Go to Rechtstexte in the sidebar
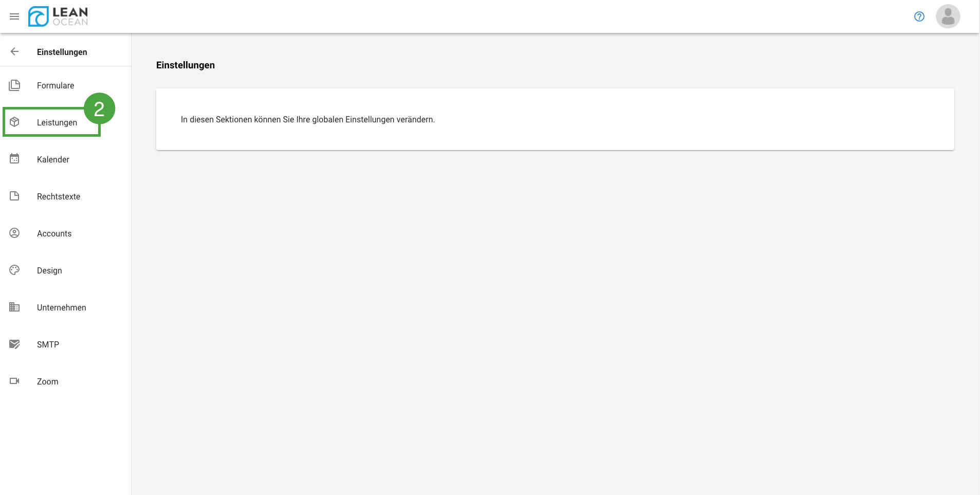The height and width of the screenshot is (495, 980). (59, 196)
